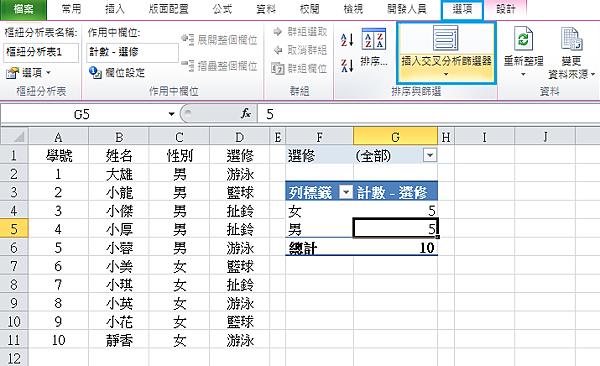Expand the 插入交叉分析篩選器 dropdown arrow
Image resolution: width=600 pixels, height=366 pixels.
(x=446, y=74)
